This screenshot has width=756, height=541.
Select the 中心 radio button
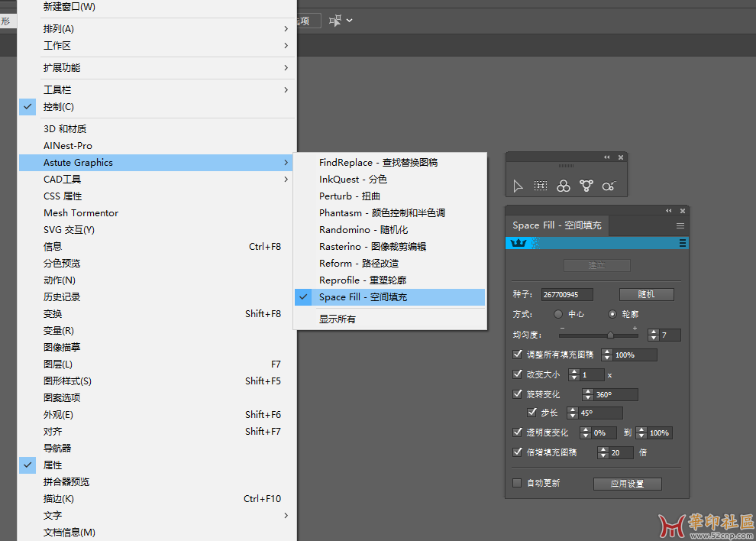coord(558,314)
